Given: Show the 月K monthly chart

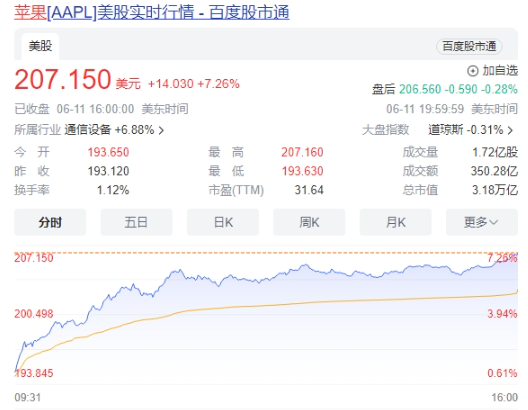Looking at the screenshot, I should tap(396, 222).
